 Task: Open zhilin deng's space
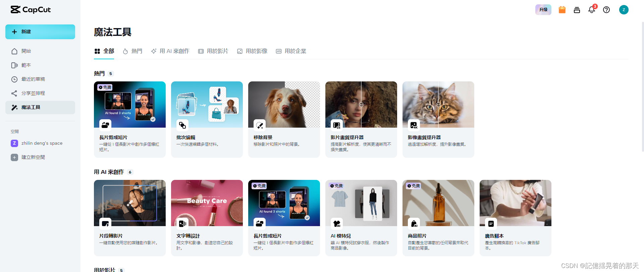(40, 143)
